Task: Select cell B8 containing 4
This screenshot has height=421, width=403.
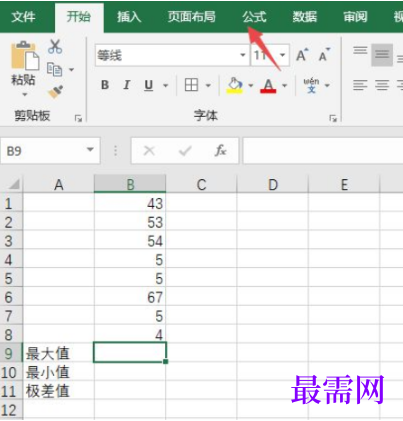Action: [130, 334]
